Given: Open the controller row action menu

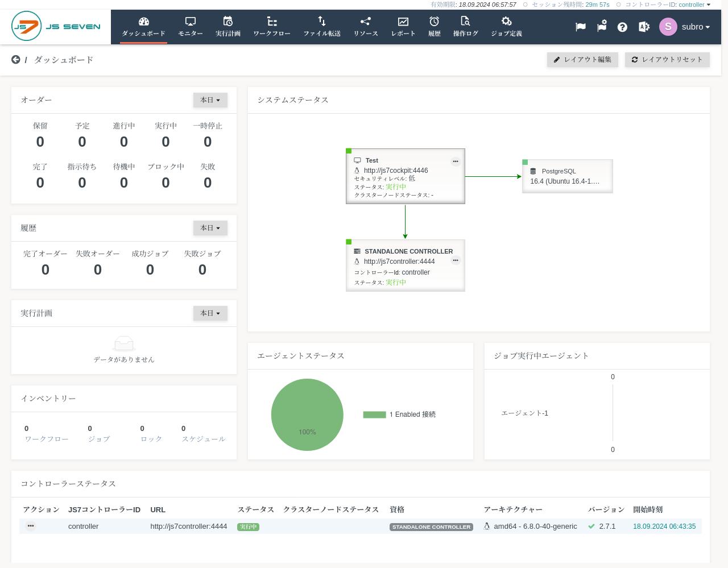Looking at the screenshot, I should click(x=31, y=526).
